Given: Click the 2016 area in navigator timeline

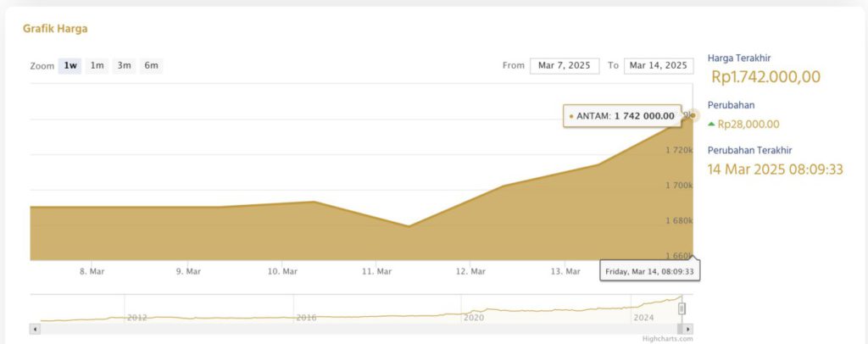Looking at the screenshot, I should (x=306, y=317).
